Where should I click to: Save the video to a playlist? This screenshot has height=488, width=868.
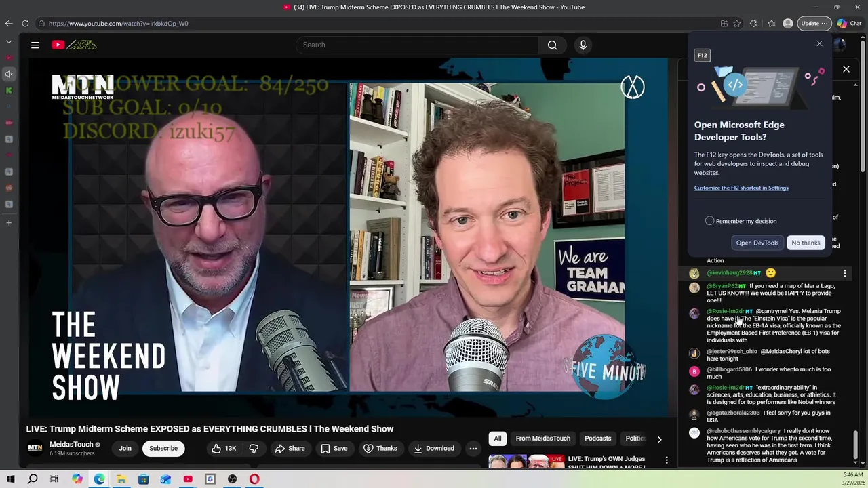(334, 448)
